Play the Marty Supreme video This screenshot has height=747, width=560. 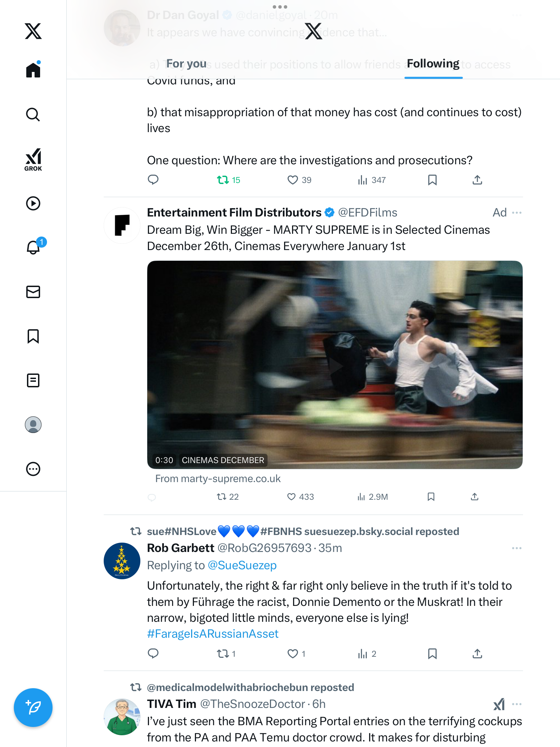tap(335, 365)
